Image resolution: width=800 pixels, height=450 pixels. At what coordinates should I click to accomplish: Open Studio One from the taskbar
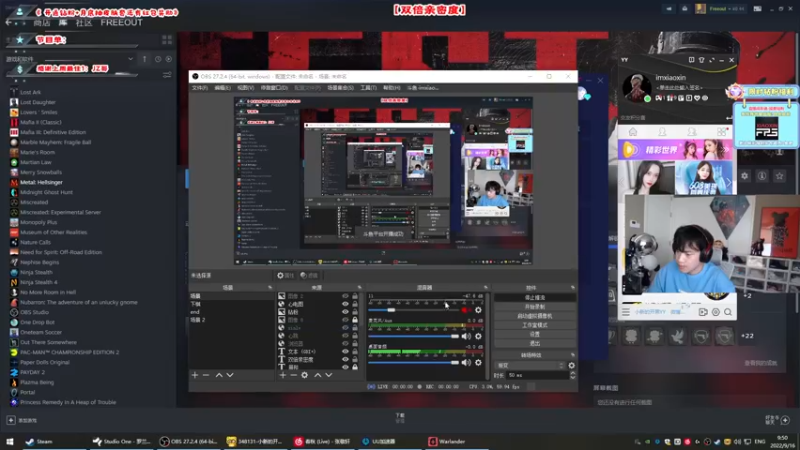[121, 441]
